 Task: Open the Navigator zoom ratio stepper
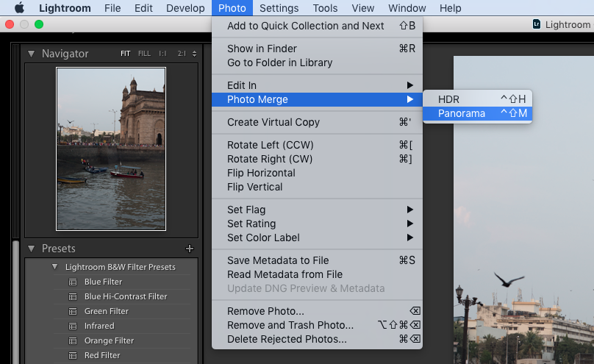pos(194,54)
